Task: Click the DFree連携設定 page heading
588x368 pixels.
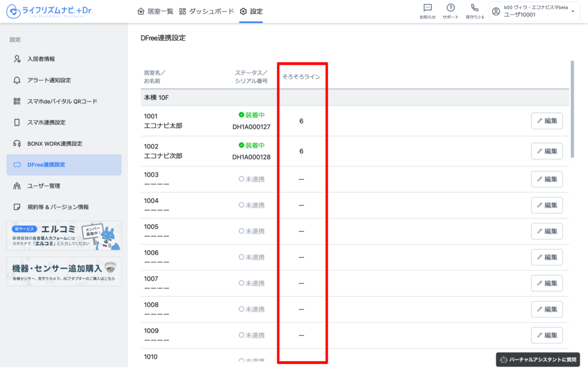Action: [x=163, y=38]
